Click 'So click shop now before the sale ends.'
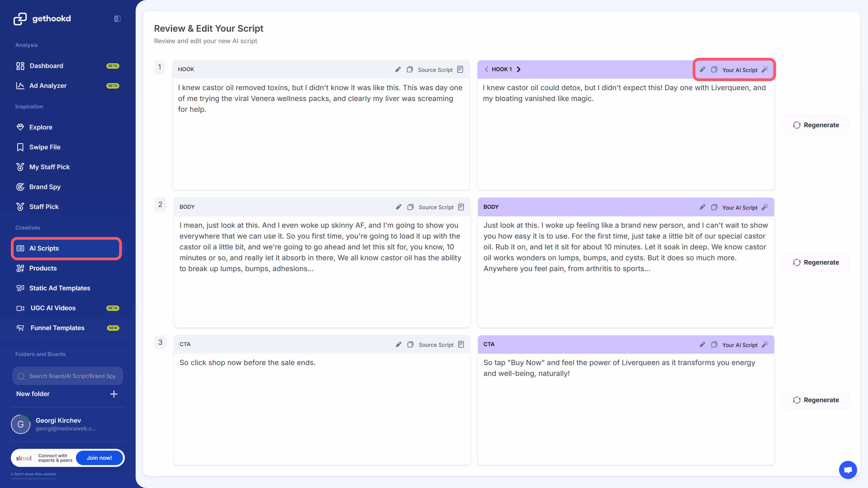 click(x=247, y=362)
